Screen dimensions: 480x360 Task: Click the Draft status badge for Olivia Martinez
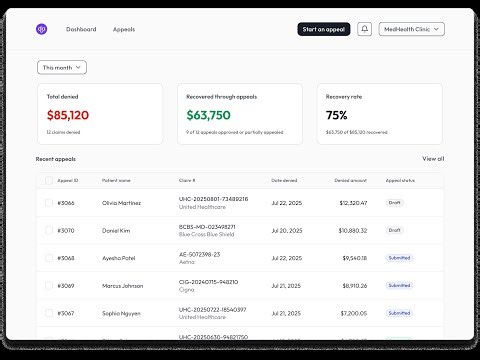click(395, 203)
